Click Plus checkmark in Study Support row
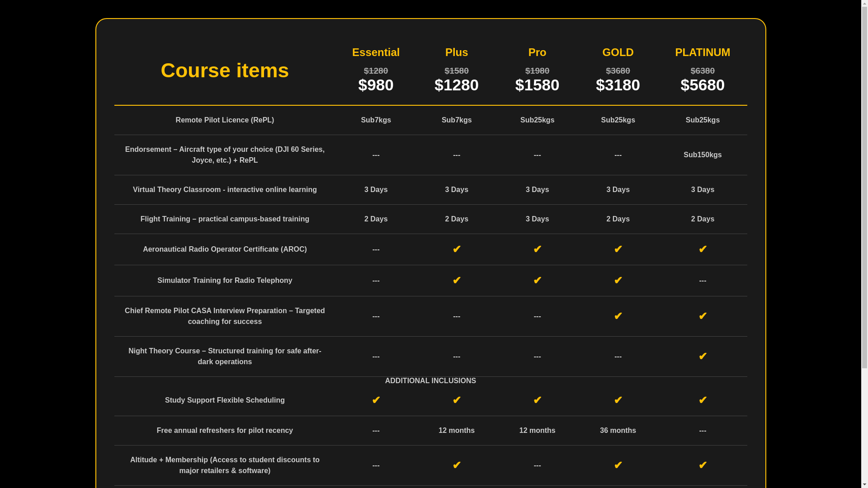868x488 pixels. pos(457,400)
